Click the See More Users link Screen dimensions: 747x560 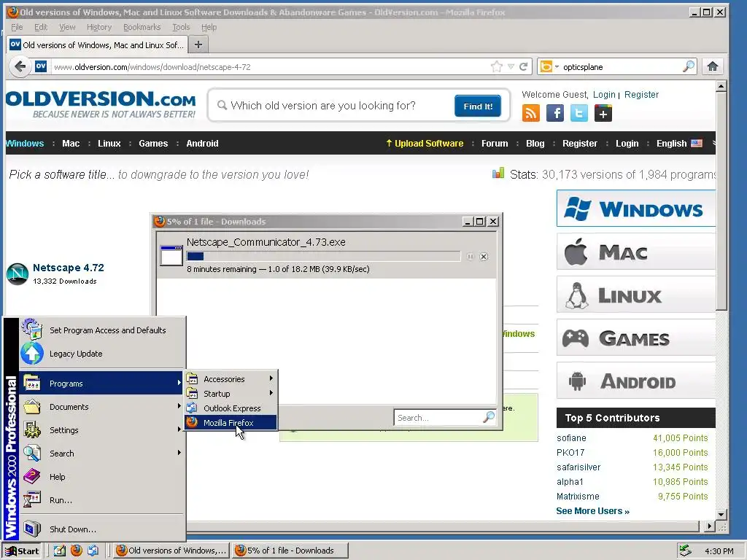pos(592,511)
